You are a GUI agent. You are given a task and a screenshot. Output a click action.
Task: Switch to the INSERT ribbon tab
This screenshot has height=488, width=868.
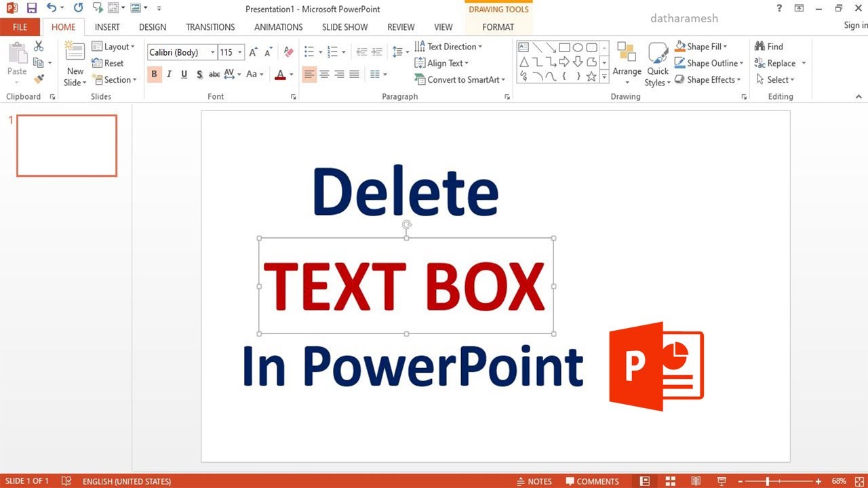click(107, 27)
